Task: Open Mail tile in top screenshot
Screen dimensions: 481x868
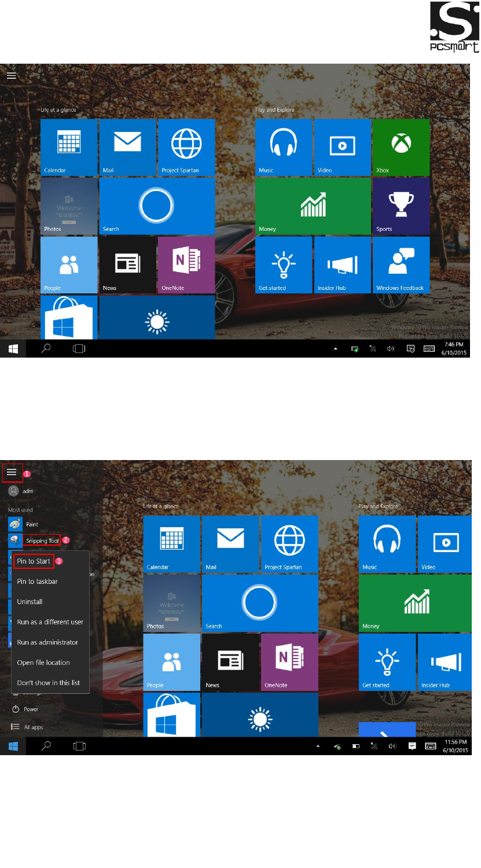Action: point(127,147)
